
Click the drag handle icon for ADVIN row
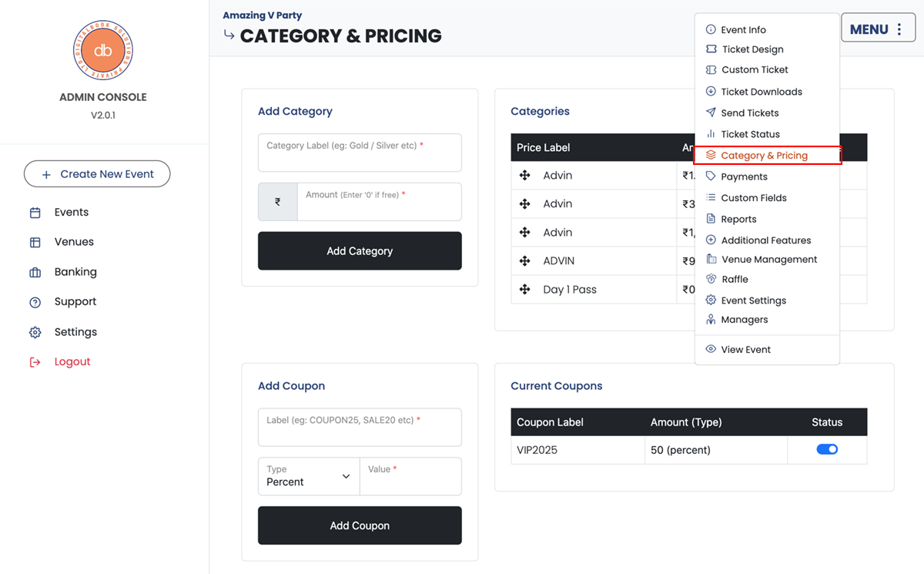tap(525, 261)
